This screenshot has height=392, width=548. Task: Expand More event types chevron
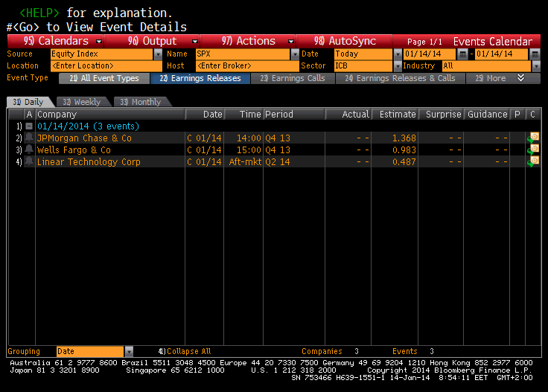click(520, 78)
